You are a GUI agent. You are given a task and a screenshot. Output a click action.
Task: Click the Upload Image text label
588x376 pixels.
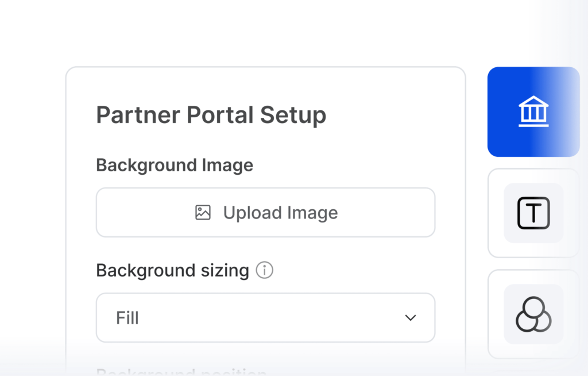click(x=280, y=213)
